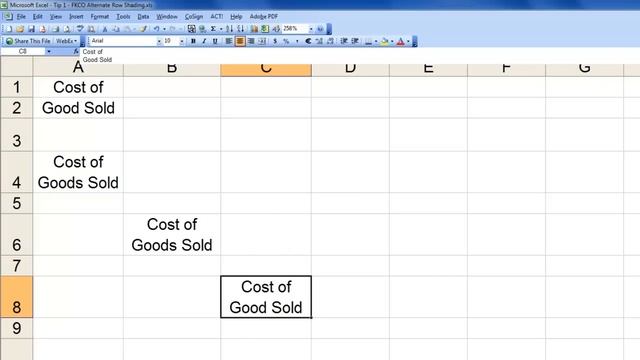Open the zoom percentage dropdown

tap(311, 29)
